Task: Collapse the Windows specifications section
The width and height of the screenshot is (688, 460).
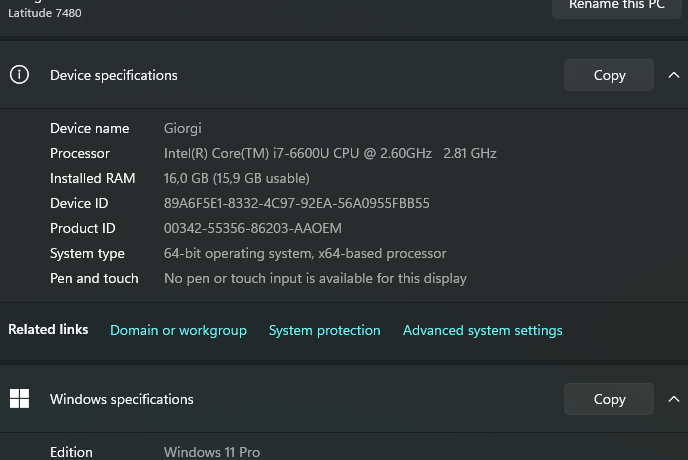Action: [x=674, y=399]
